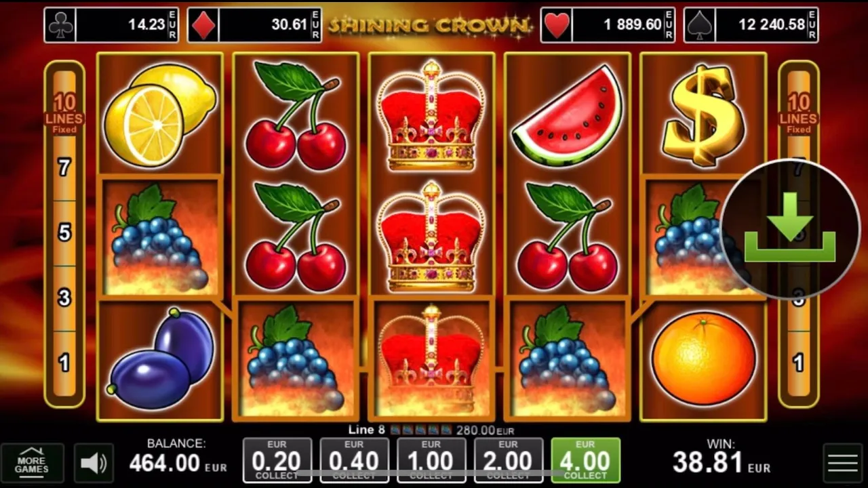Open the hamburger menu
The image size is (868, 488).
[x=843, y=464]
